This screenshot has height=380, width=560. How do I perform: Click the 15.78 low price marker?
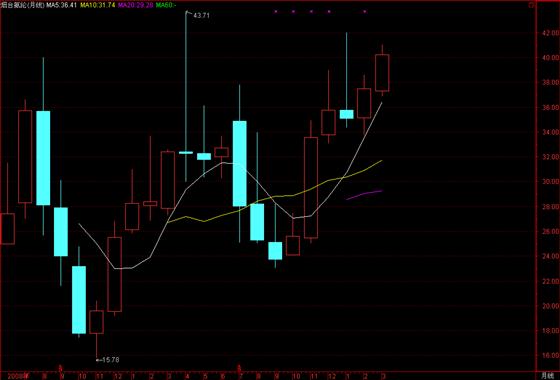click(110, 360)
